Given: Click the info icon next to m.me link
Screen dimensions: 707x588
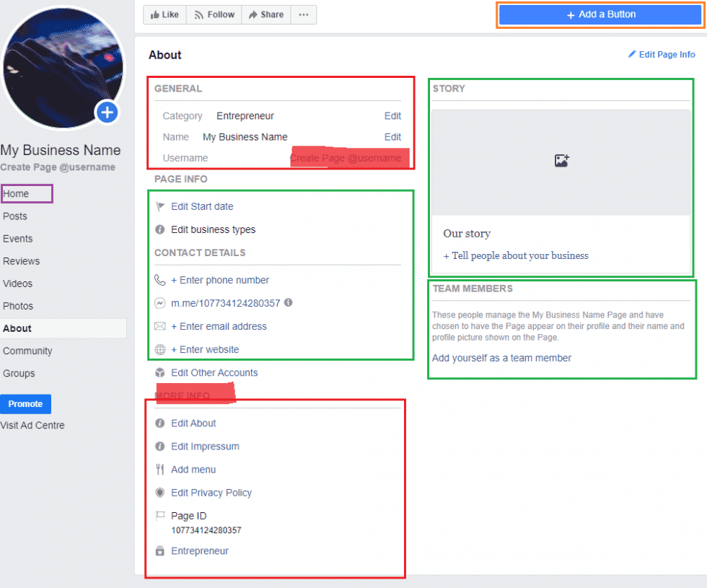Looking at the screenshot, I should click(289, 303).
